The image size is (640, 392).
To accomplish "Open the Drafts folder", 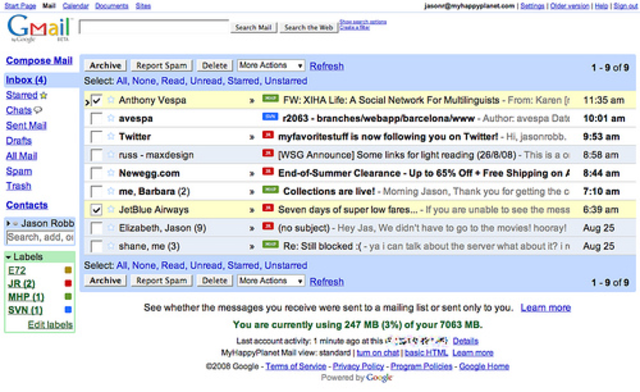I will coord(19,140).
